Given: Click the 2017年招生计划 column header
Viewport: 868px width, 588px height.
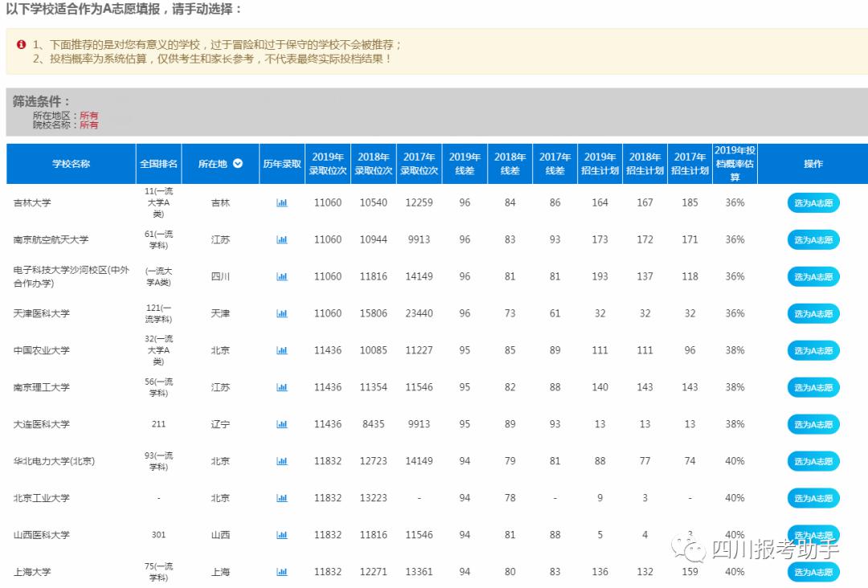Looking at the screenshot, I should coord(690,164).
